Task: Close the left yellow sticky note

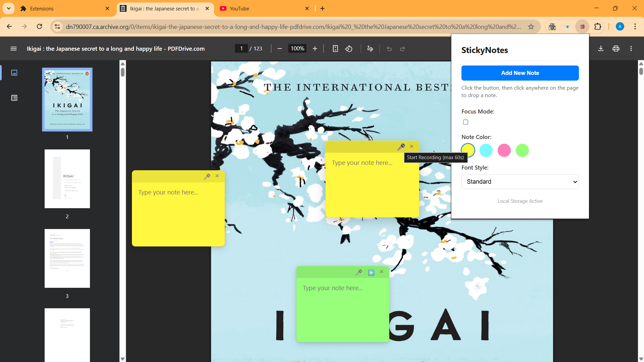Action: pyautogui.click(x=217, y=176)
